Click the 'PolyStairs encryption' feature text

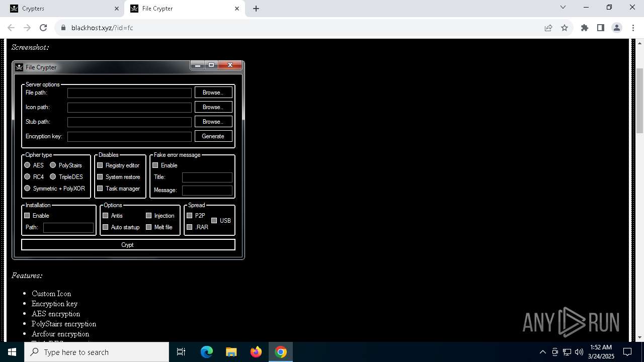(x=64, y=324)
